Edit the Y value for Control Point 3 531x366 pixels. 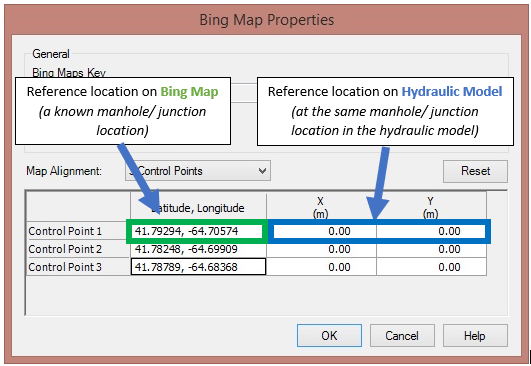coord(431,267)
